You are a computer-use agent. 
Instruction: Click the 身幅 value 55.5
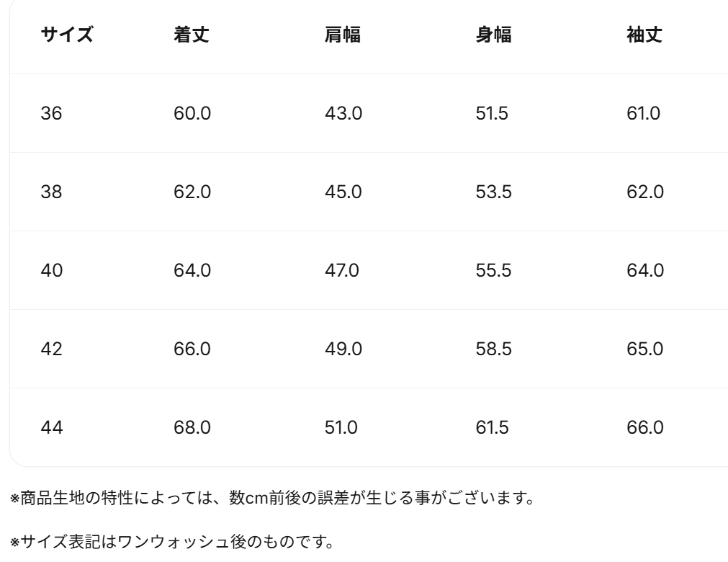(x=493, y=270)
